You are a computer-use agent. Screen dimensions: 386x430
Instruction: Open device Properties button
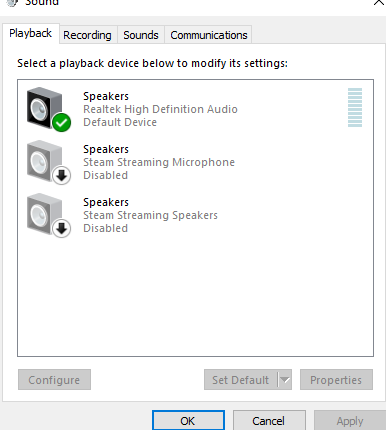(x=336, y=379)
